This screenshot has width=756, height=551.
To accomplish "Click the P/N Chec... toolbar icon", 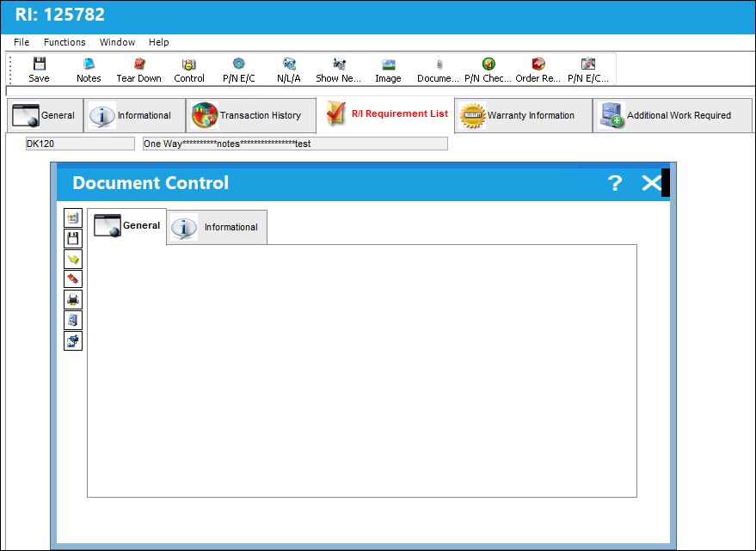I will click(488, 70).
